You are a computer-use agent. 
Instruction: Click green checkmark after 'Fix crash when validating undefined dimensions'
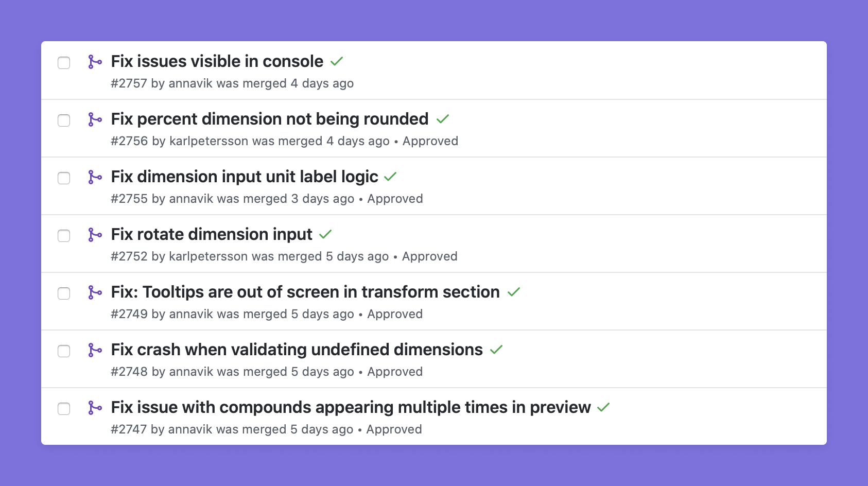pyautogui.click(x=496, y=350)
